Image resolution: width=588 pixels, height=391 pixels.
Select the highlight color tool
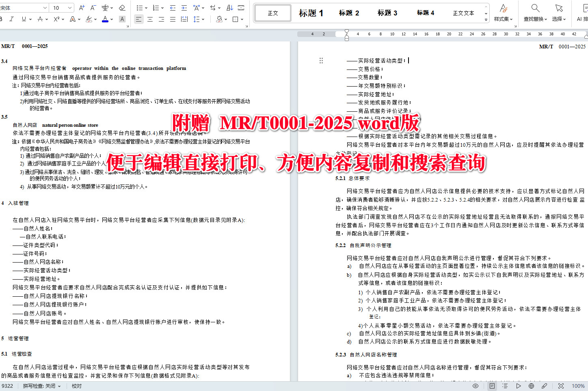point(89,19)
